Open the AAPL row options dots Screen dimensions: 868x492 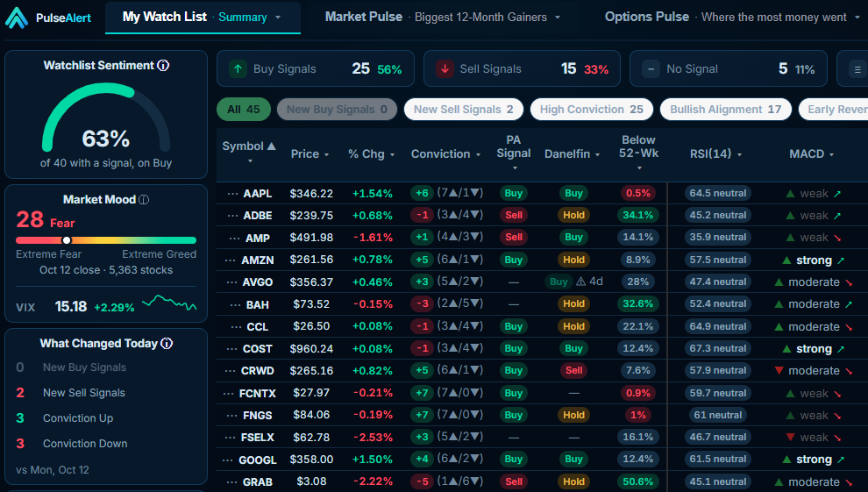(x=232, y=194)
